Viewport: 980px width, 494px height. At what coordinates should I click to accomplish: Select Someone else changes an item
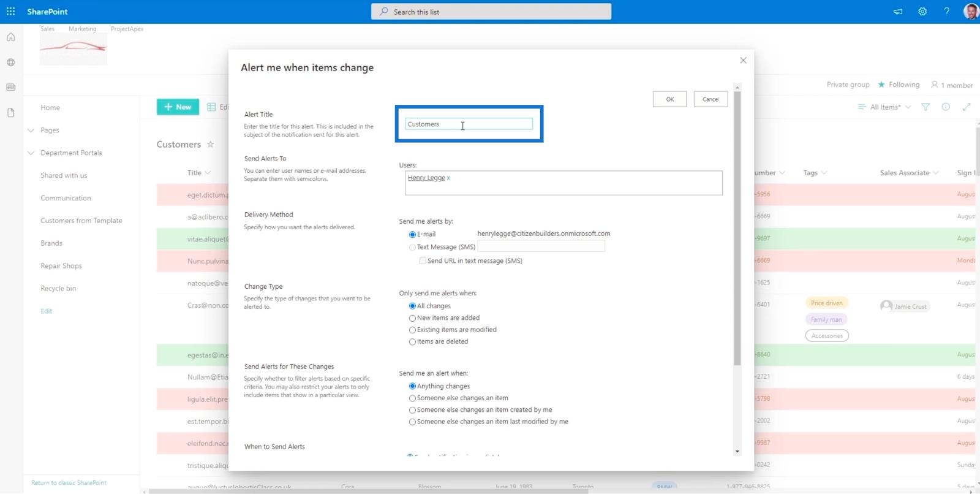tap(412, 398)
